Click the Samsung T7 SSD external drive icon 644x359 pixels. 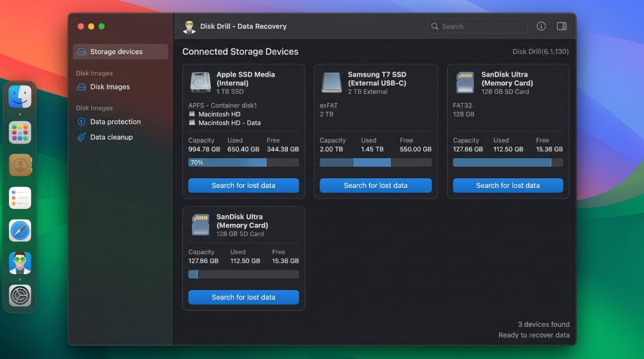point(332,82)
